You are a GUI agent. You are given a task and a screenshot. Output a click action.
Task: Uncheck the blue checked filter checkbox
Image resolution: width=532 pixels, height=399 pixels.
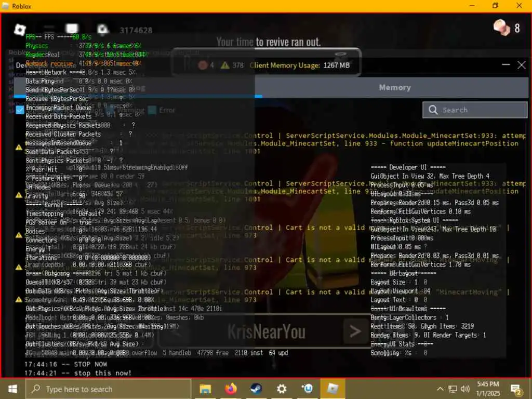coord(20,110)
